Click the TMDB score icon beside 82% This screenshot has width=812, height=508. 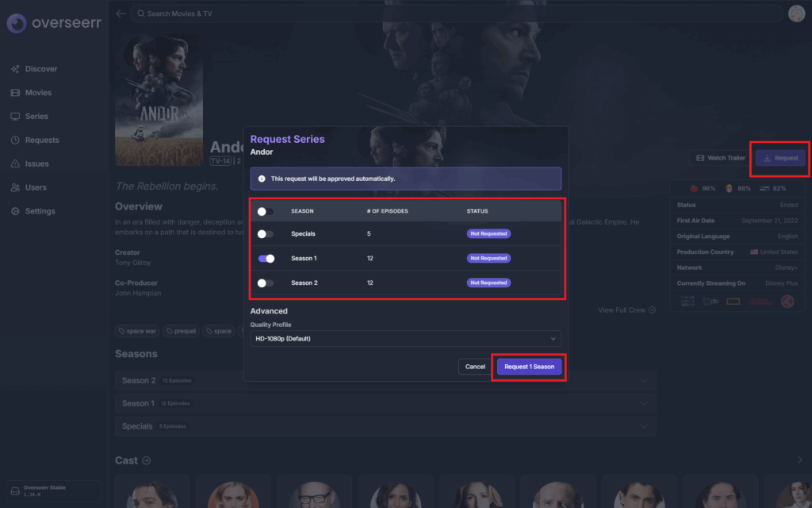pyautogui.click(x=764, y=189)
